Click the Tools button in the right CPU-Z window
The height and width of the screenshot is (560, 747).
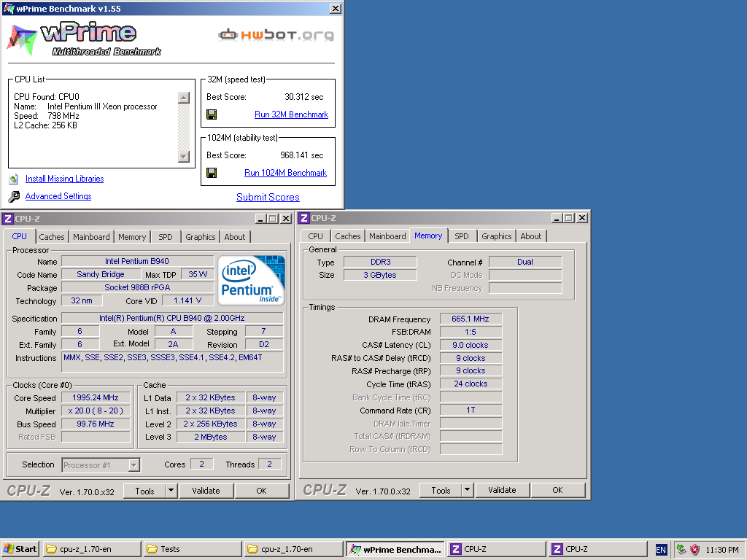(441, 490)
